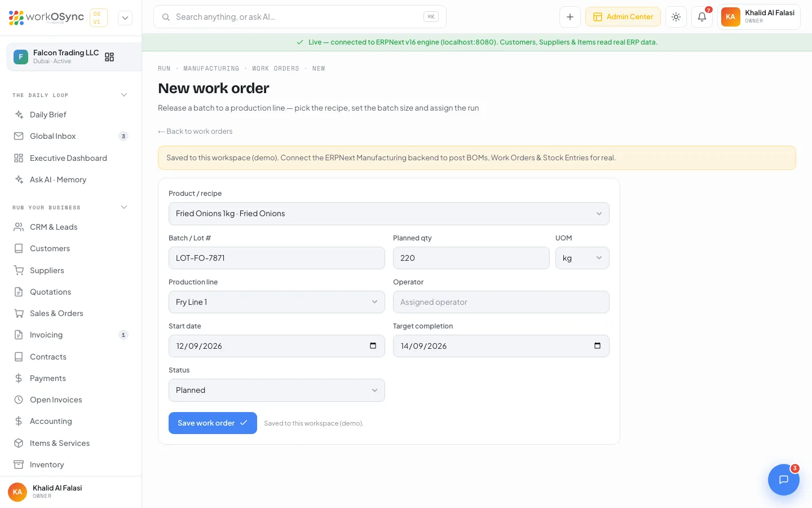
Task: Click the Planned qty input
Action: (471, 258)
